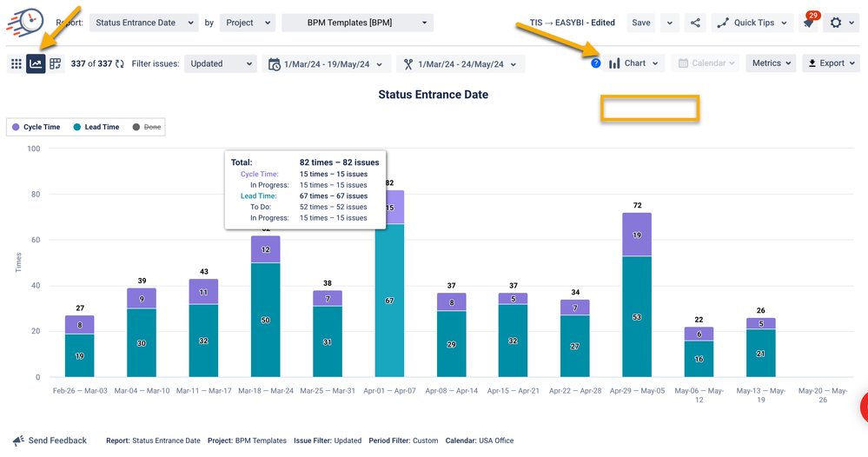Toggle the Cycle Time legend series
This screenshot has width=868, height=457.
pos(36,127)
